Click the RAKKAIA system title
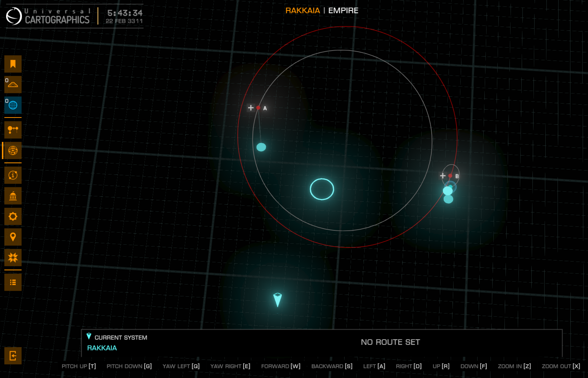The height and width of the screenshot is (378, 588). [303, 10]
